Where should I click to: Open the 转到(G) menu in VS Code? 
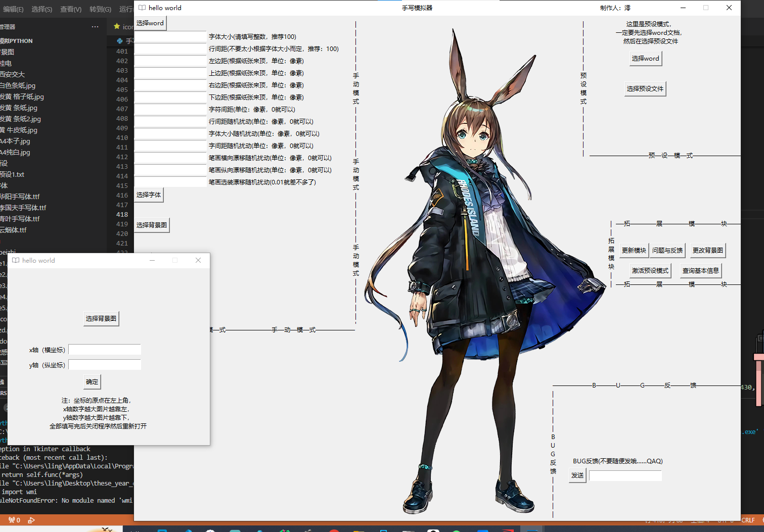(x=100, y=9)
